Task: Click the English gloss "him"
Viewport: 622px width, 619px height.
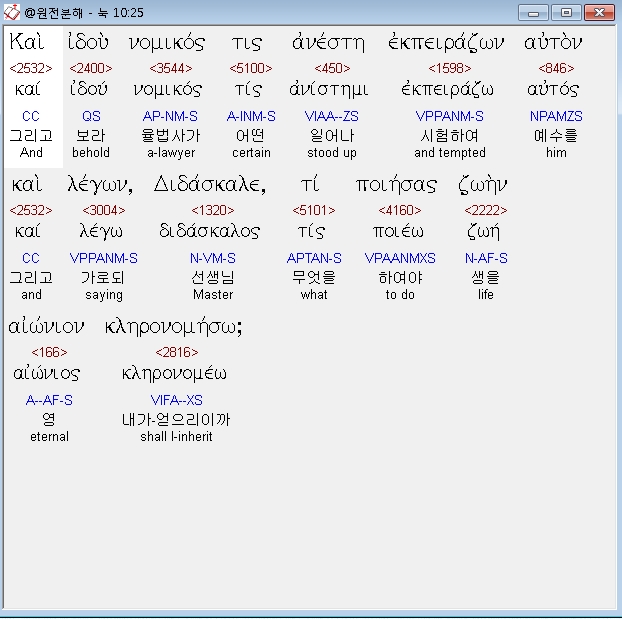Action: pyautogui.click(x=556, y=152)
